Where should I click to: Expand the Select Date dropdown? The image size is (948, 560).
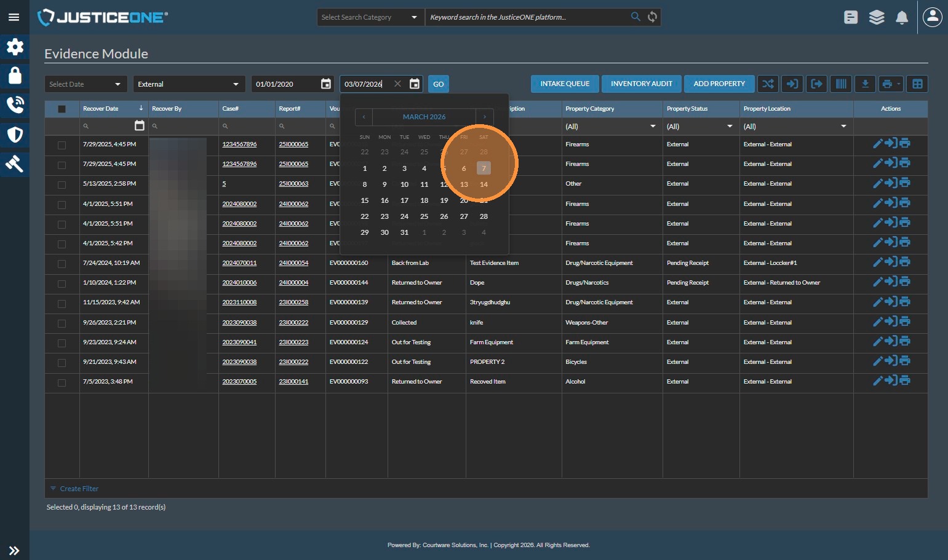[86, 84]
